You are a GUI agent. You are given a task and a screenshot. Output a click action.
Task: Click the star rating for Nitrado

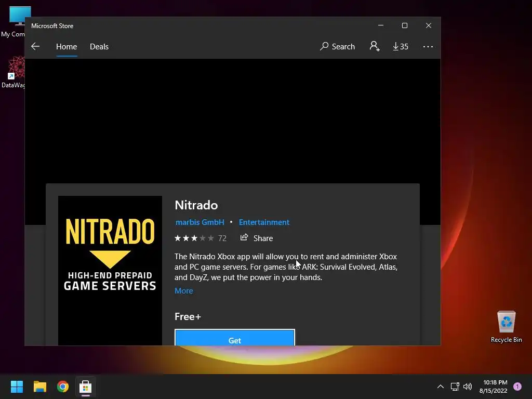coord(194,238)
